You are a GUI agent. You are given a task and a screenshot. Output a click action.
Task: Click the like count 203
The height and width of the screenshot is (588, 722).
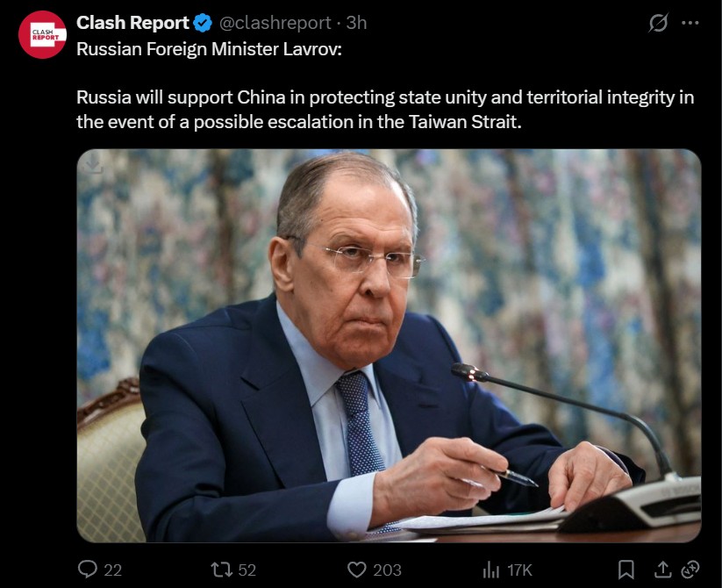[387, 570]
